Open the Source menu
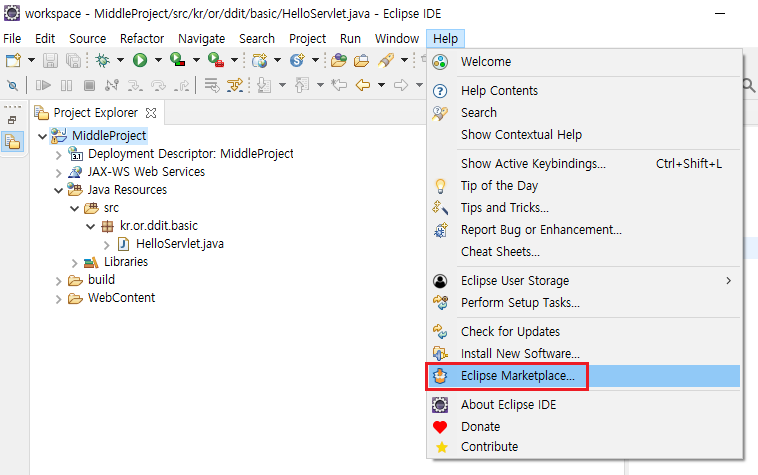 87,39
